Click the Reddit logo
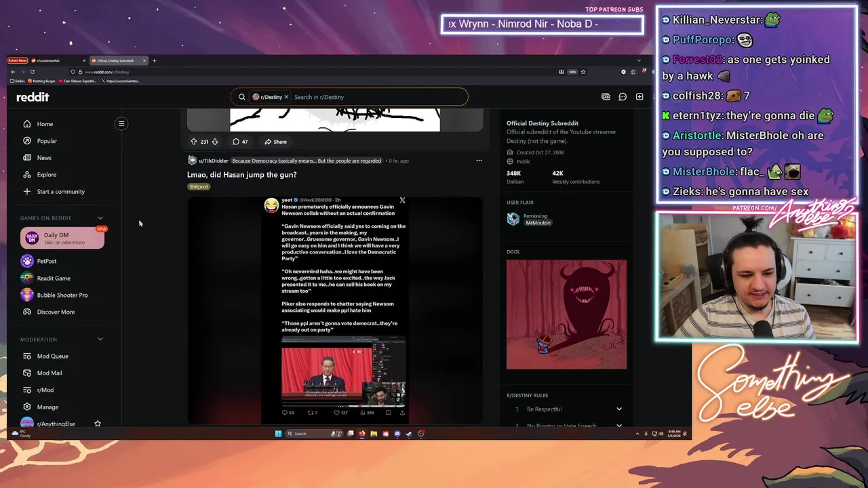Image resolution: width=868 pixels, height=488 pixels. pos(33,97)
